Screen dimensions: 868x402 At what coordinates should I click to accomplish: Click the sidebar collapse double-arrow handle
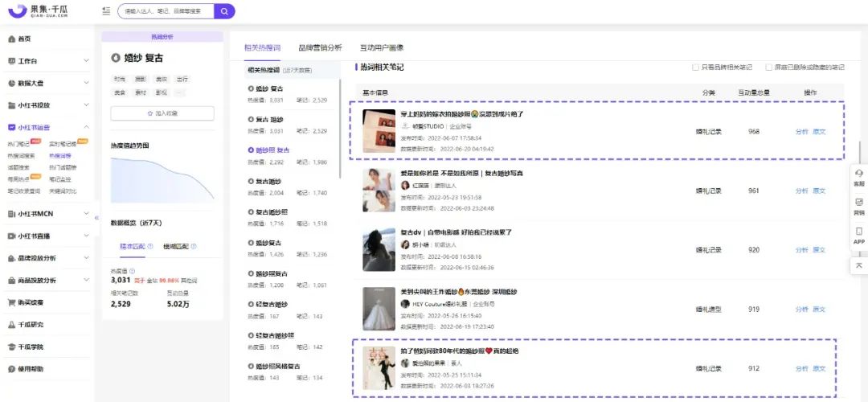pyautogui.click(x=96, y=218)
